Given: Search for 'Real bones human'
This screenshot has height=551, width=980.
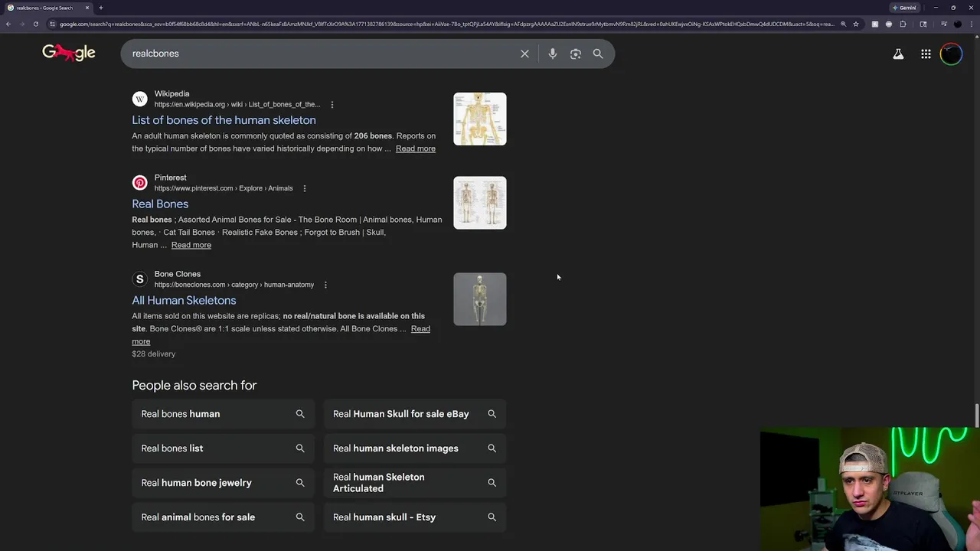Looking at the screenshot, I should pyautogui.click(x=223, y=414).
